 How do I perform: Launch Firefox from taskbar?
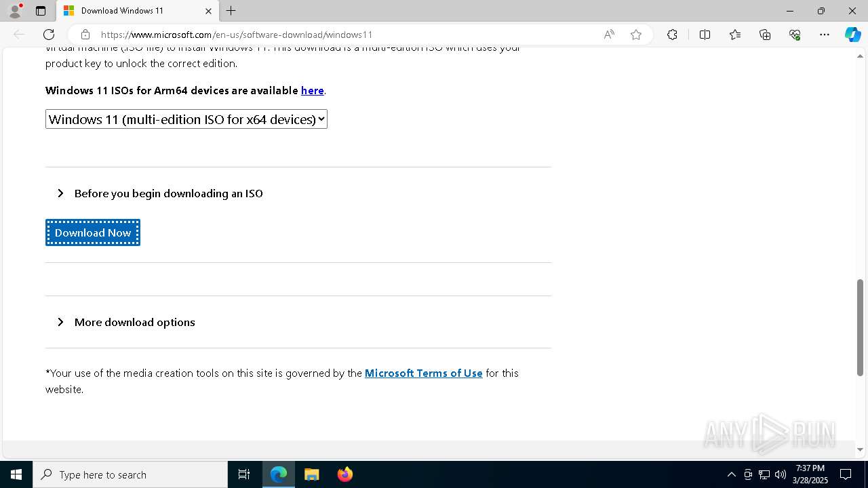point(345,474)
